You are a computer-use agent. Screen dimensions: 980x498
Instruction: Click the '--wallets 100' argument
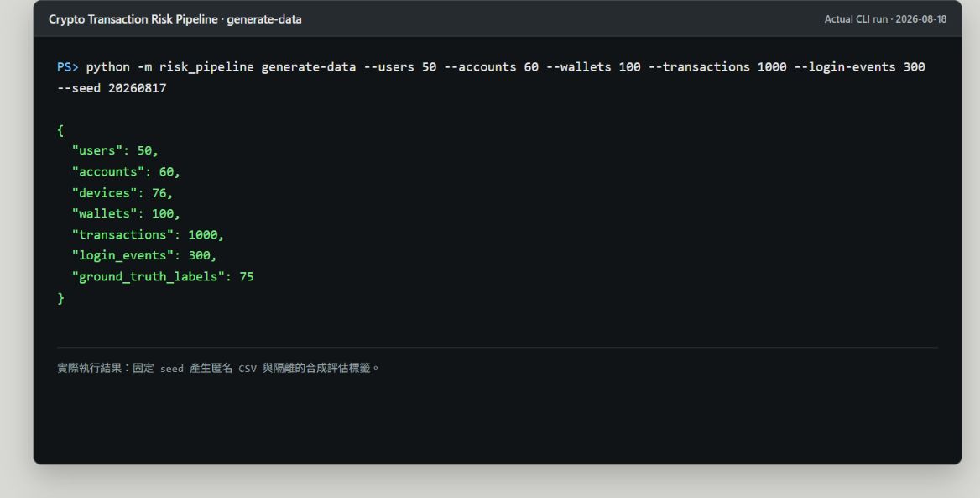tap(593, 67)
